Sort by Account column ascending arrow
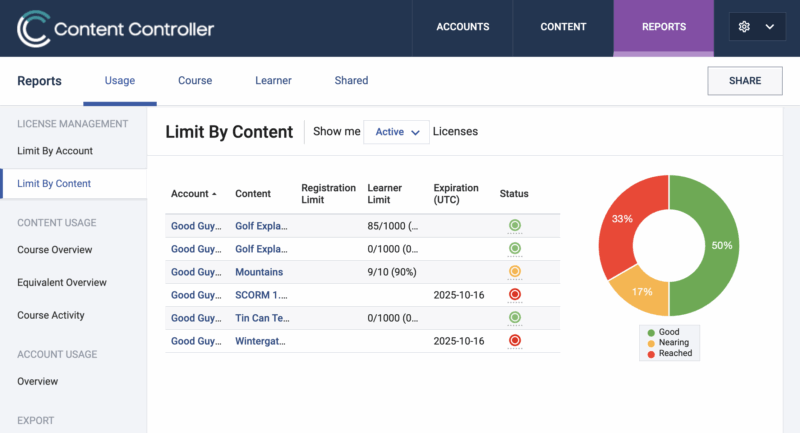This screenshot has width=800, height=433. (214, 194)
